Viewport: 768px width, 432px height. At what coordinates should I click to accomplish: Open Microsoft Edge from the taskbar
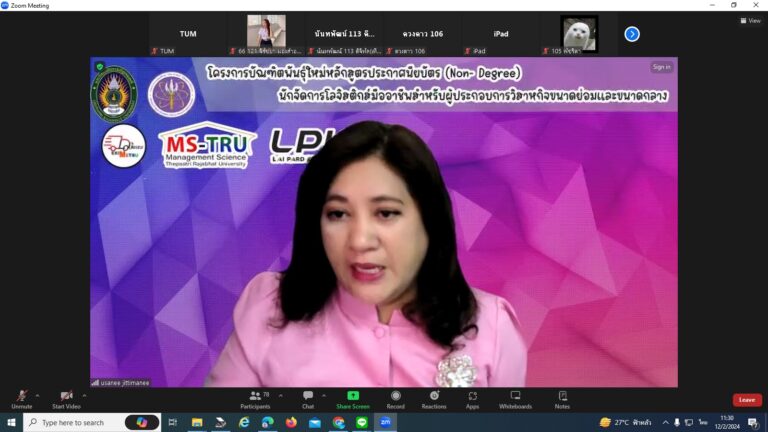click(267, 422)
